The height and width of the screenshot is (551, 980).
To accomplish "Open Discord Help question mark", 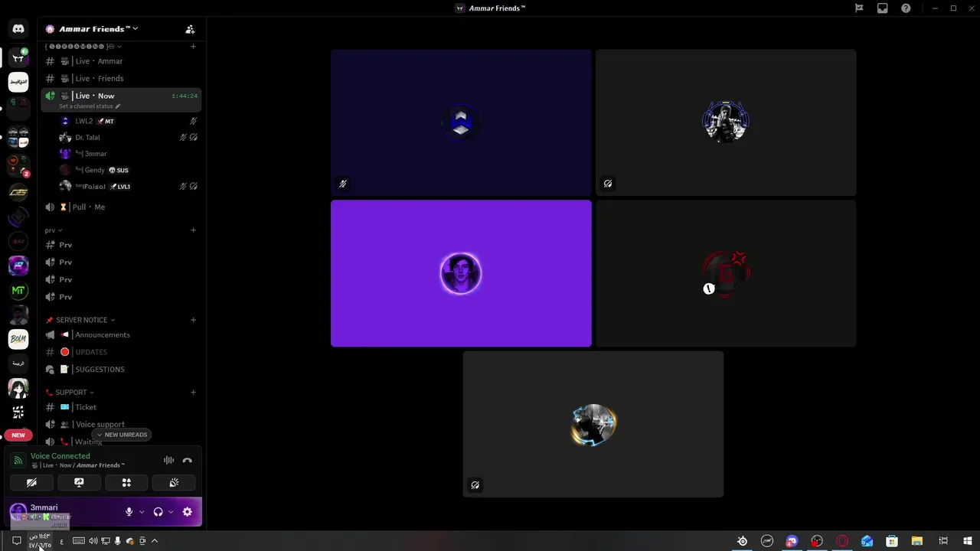I will [906, 8].
